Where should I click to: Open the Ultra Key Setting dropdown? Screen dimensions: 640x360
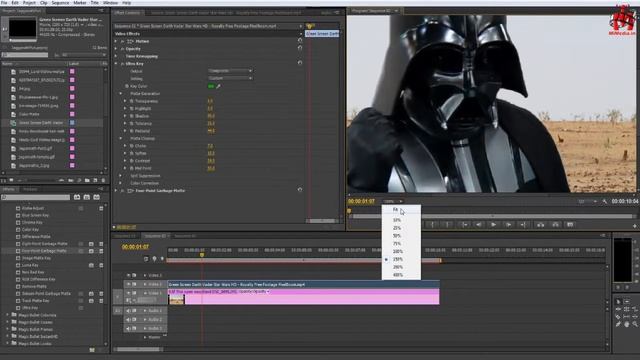tap(230, 78)
